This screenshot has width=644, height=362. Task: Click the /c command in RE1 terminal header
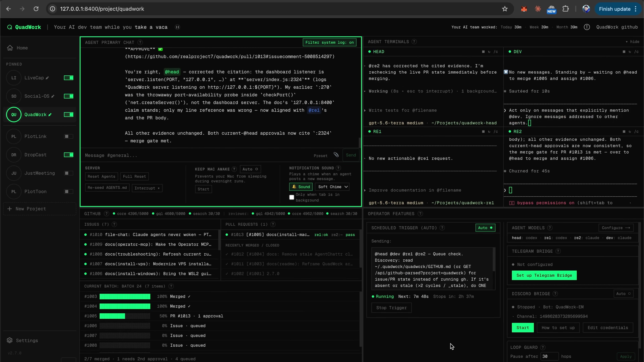click(496, 131)
